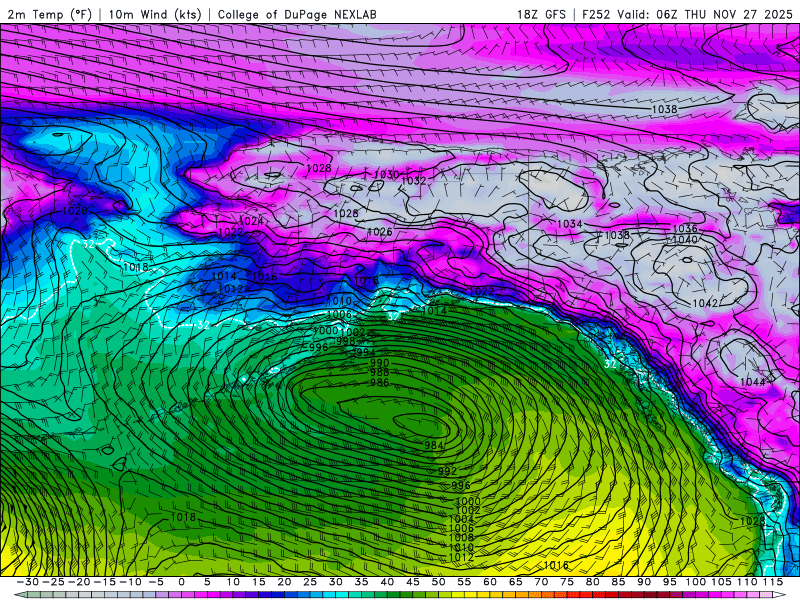Image resolution: width=800 pixels, height=600 pixels.
Task: Select the 1008 isobar label
Action: tap(462, 538)
